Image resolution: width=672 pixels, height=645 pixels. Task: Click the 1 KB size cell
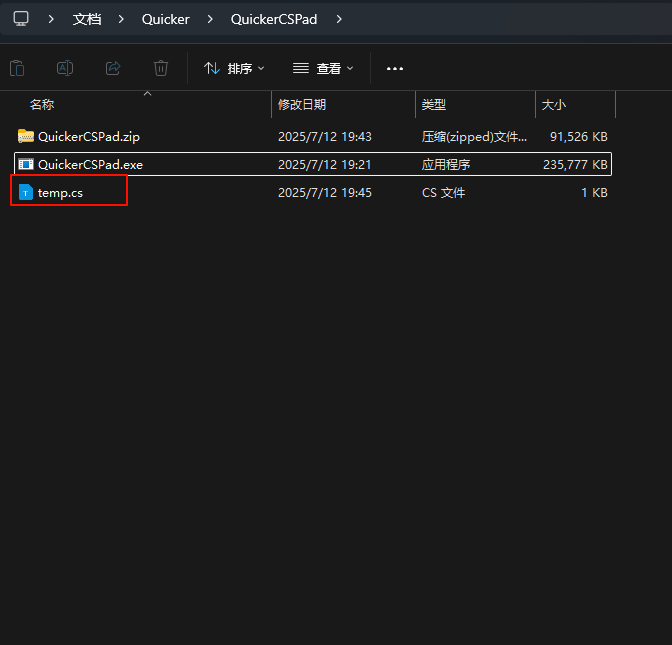594,192
